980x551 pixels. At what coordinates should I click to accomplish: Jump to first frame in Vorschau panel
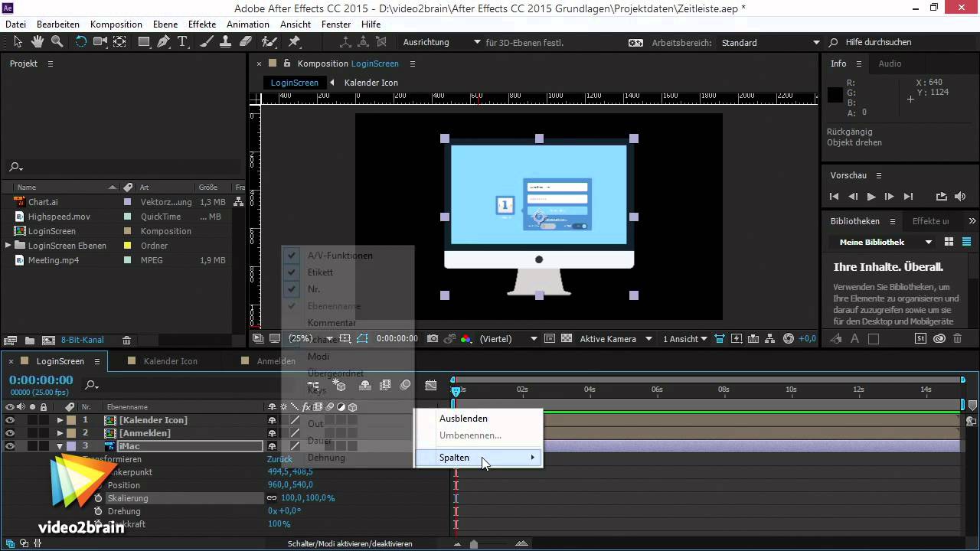(x=835, y=197)
